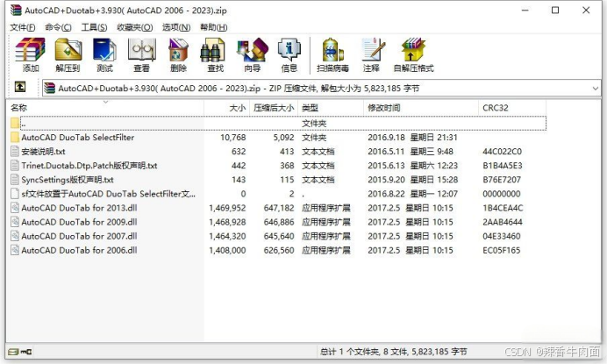
Task: Open the 选项(N) menu
Action: [x=176, y=27]
